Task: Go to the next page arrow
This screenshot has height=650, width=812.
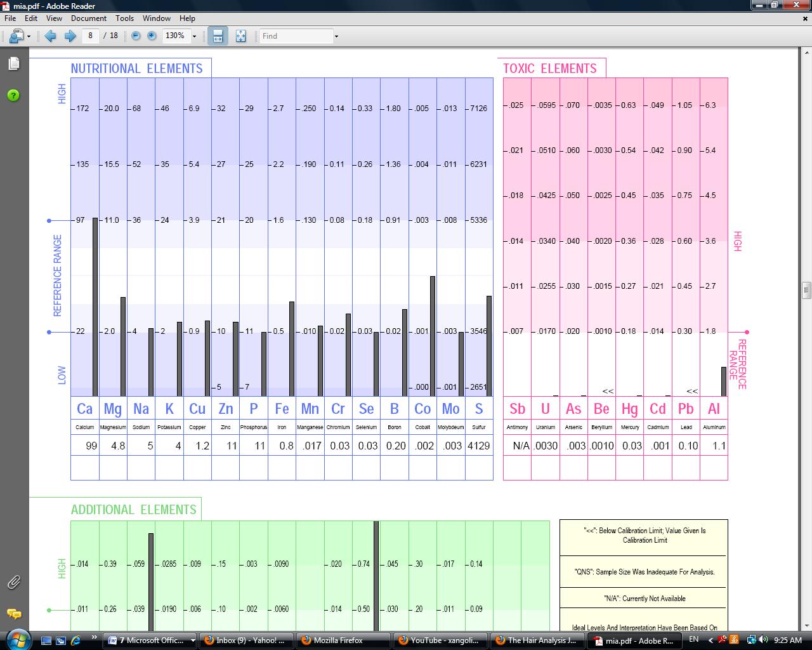Action: pos(70,36)
